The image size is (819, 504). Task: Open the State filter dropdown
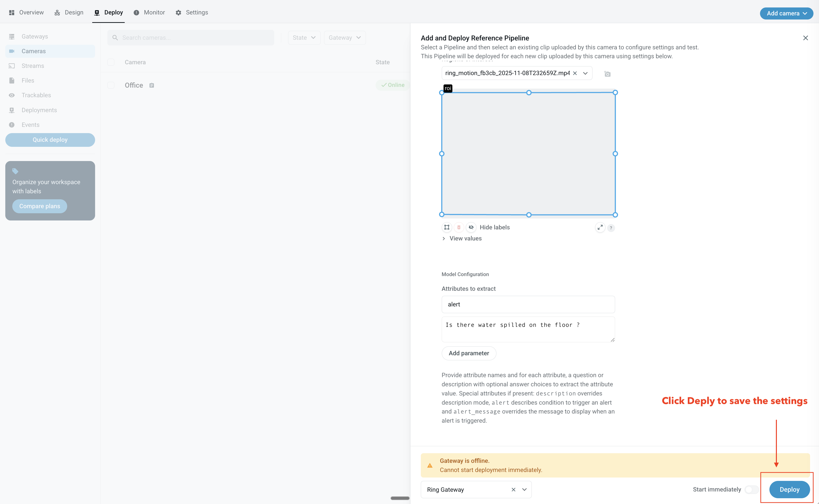304,38
